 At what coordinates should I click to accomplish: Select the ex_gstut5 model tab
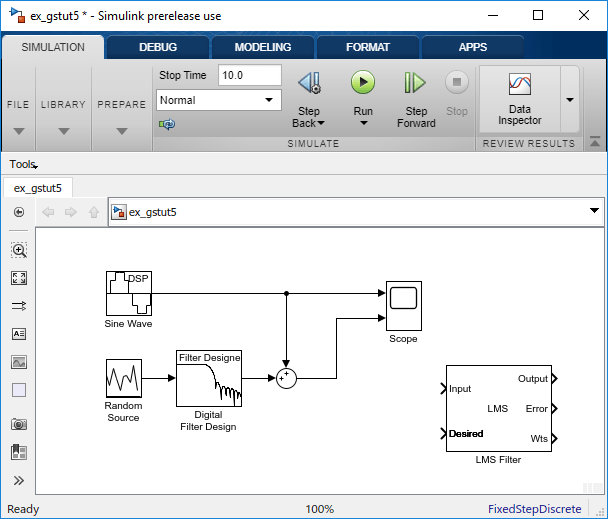38,188
